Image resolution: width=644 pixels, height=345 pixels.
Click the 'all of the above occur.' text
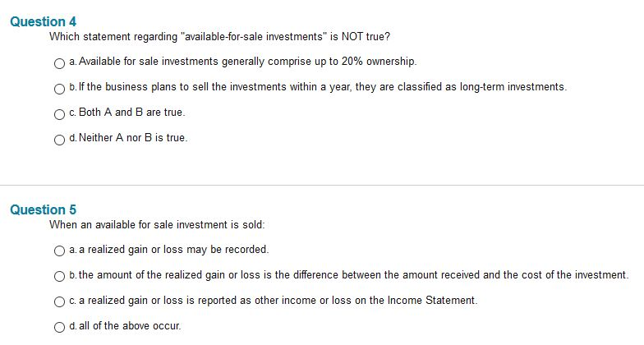(x=130, y=325)
